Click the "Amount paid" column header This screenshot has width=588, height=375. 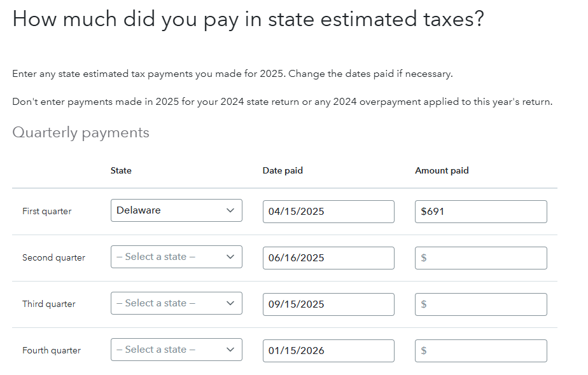442,170
